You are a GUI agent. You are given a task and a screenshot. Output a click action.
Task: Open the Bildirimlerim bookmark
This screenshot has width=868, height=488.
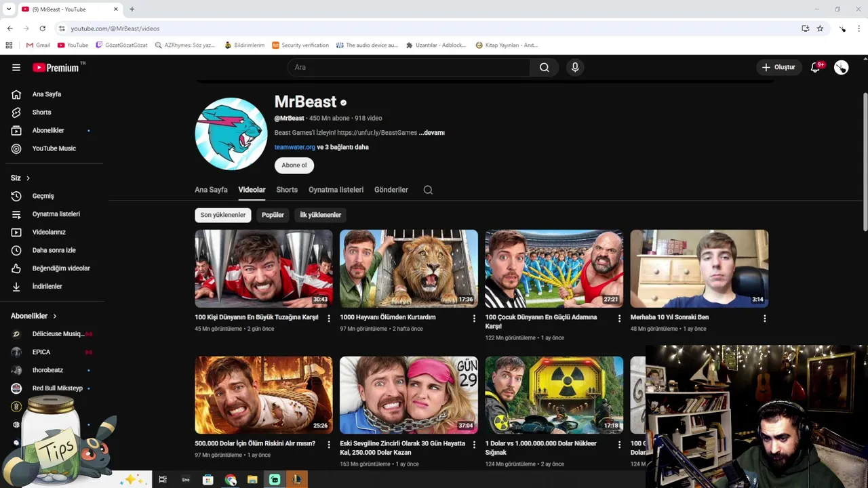(244, 45)
